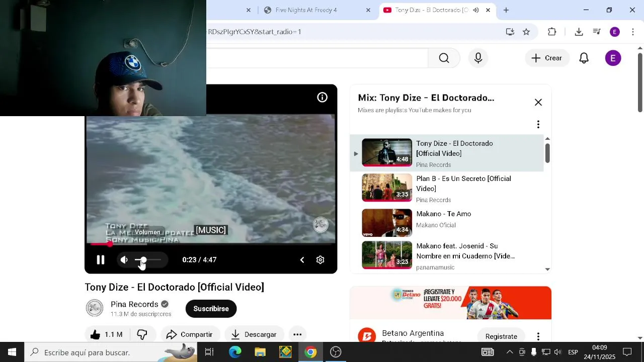Click the Windows taskbar search box
Viewport: 644px width, 362px height.
[x=111, y=352]
